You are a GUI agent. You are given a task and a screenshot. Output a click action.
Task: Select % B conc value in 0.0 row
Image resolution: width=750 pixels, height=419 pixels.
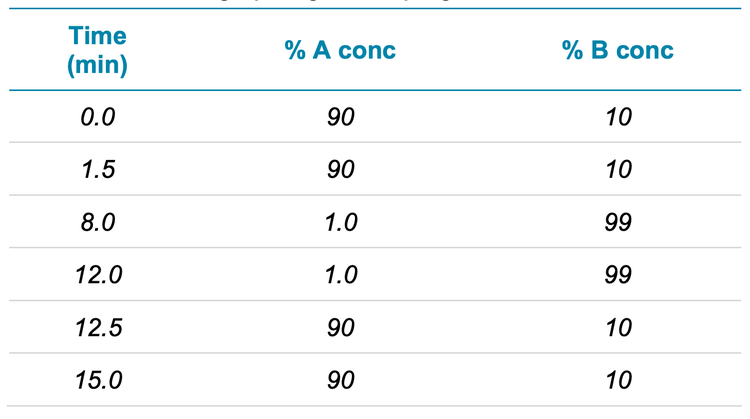618,117
